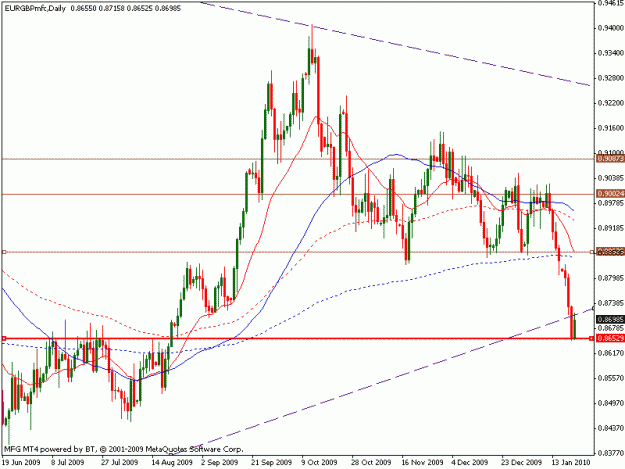Click the 0.92800 price axis label

pos(611,78)
